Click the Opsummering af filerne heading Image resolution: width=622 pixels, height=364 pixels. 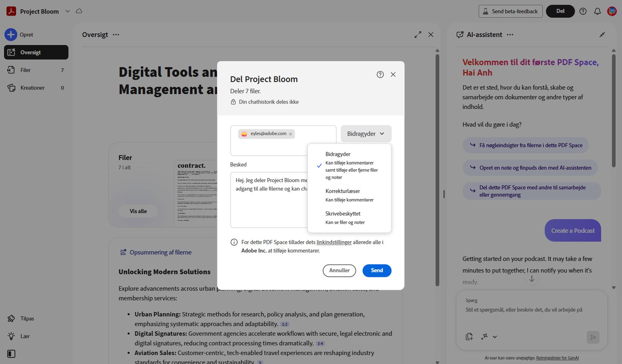(x=160, y=252)
